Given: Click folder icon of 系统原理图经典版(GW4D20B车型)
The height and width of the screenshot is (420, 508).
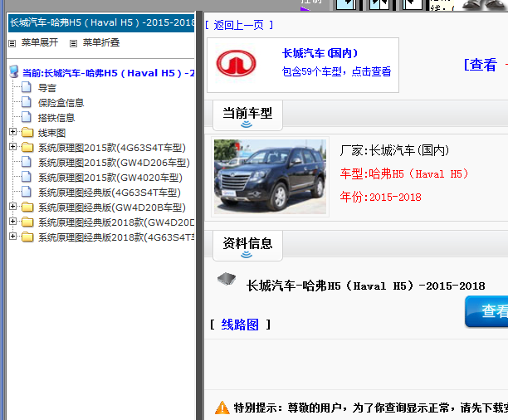Looking at the screenshot, I should [x=27, y=207].
